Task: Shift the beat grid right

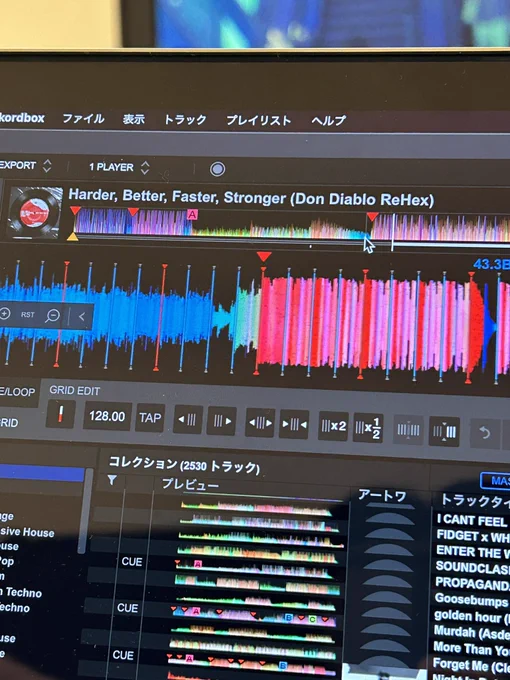Action: tap(222, 421)
